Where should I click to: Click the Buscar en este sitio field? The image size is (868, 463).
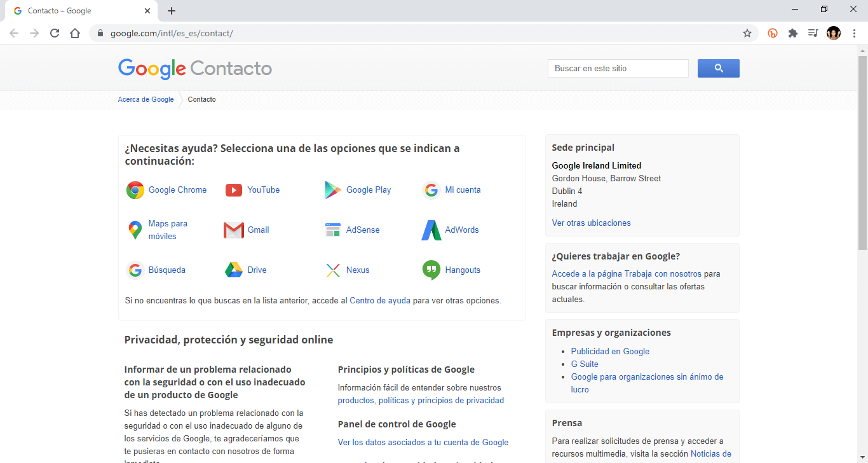[x=618, y=69]
